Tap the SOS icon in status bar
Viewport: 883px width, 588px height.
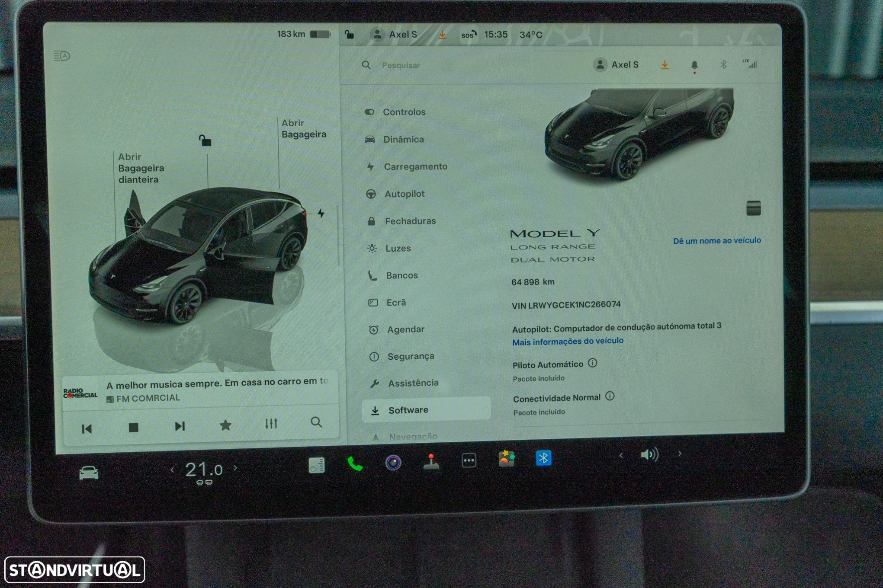(x=469, y=35)
